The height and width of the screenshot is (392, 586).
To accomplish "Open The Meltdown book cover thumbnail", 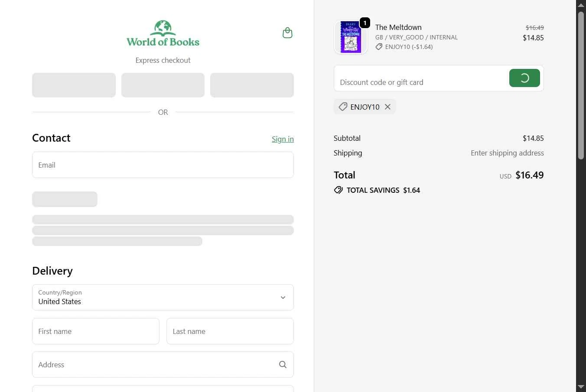I will [x=351, y=37].
